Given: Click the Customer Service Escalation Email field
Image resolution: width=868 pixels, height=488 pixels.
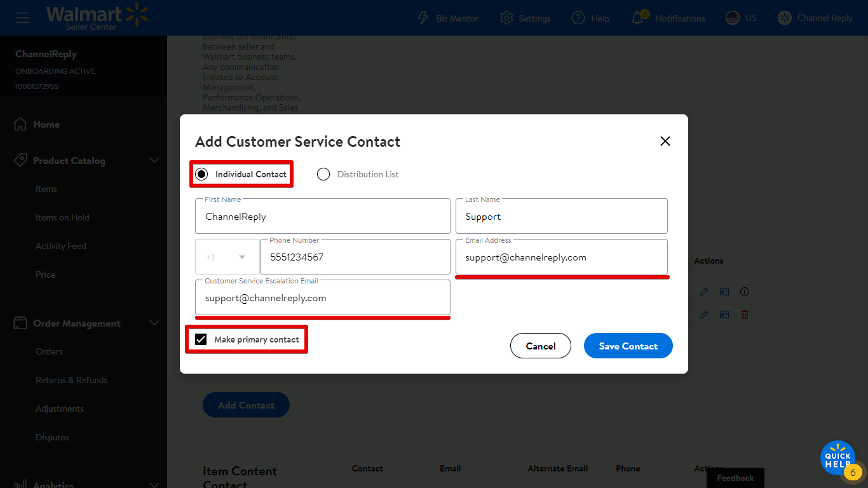Looking at the screenshot, I should pos(323,297).
